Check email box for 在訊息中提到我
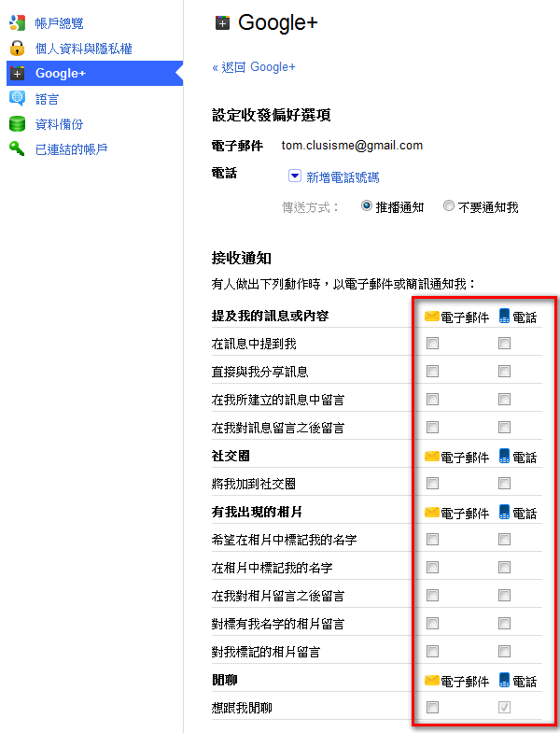Screen dimensions: 560x733 point(432,344)
